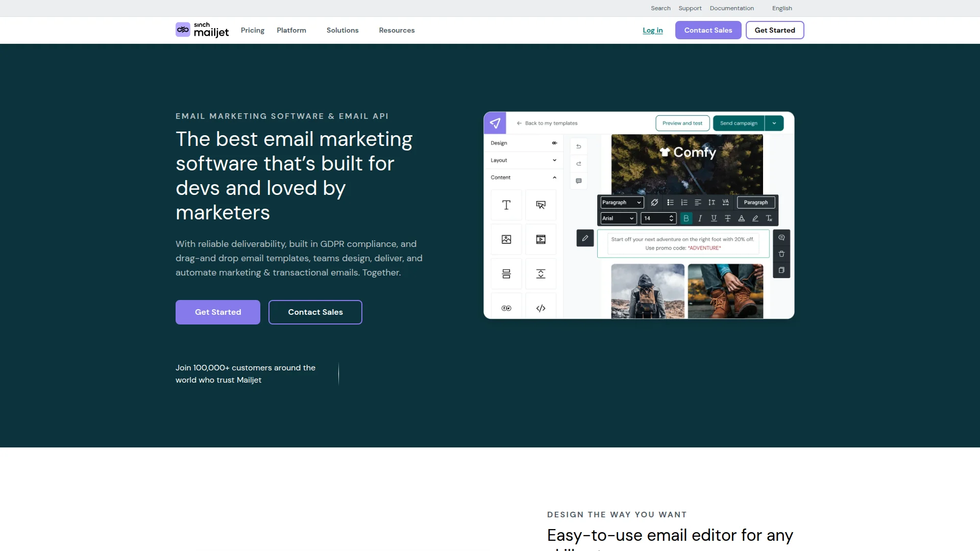The image size is (980, 551).
Task: Open the Arial font dropdown
Action: [x=618, y=218]
